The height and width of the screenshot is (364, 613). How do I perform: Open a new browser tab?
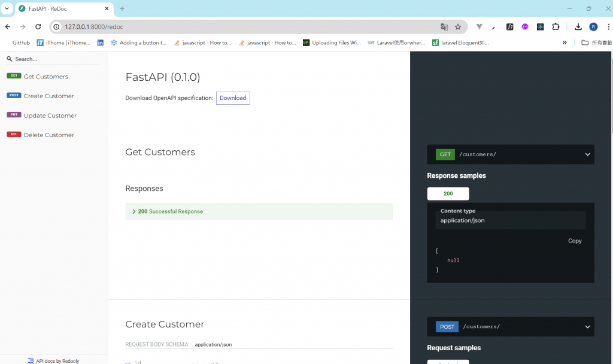pos(122,8)
